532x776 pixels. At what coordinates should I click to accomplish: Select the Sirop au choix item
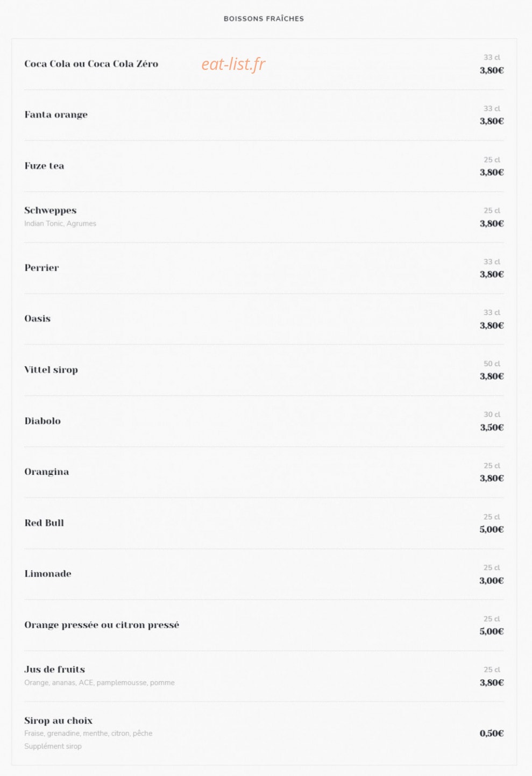(x=58, y=721)
